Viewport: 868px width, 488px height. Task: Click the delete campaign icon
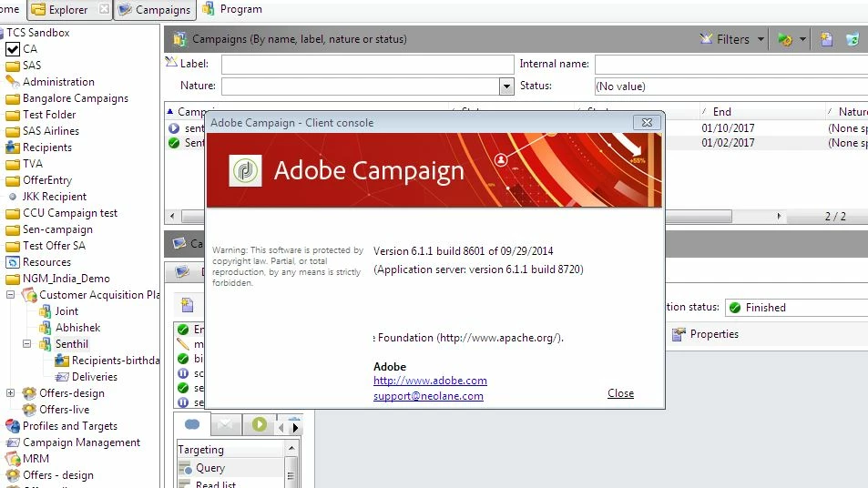853,39
